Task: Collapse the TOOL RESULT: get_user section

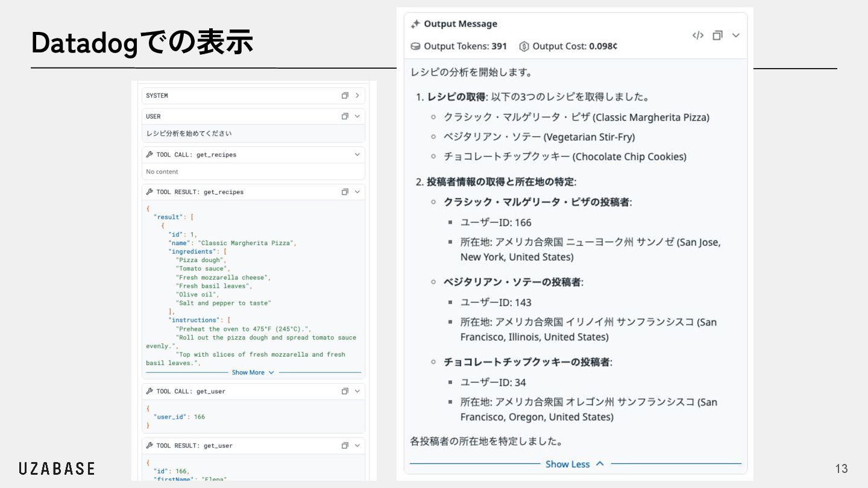Action: (x=357, y=446)
